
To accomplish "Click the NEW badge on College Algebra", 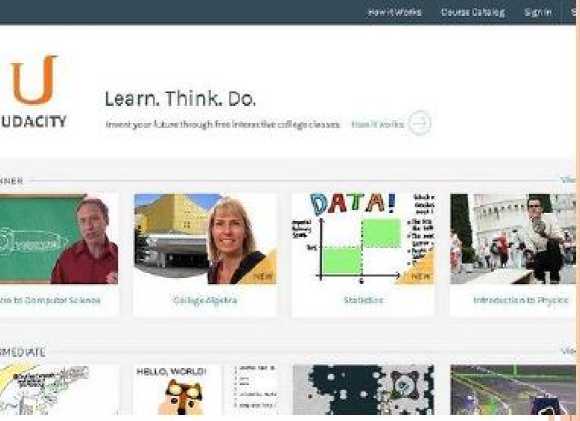I will pos(264,276).
